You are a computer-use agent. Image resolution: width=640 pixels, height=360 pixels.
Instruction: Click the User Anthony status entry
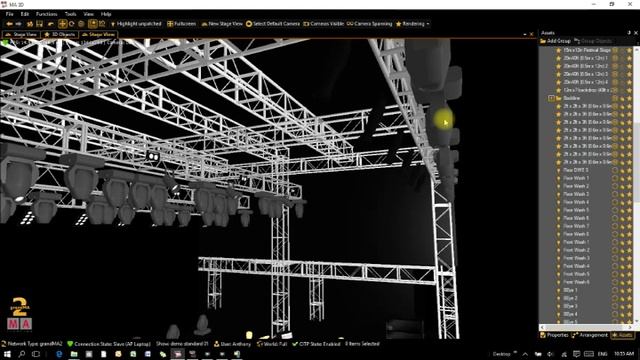click(x=232, y=344)
